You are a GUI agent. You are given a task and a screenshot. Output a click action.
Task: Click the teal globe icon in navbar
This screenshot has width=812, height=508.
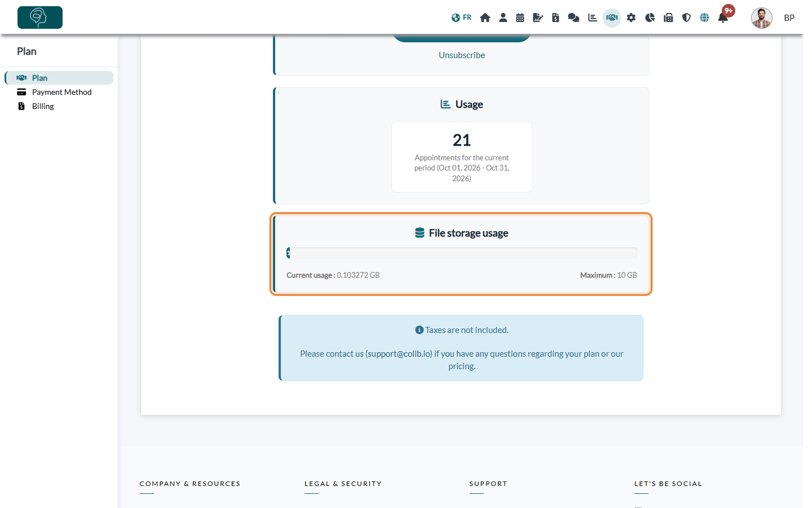point(704,17)
